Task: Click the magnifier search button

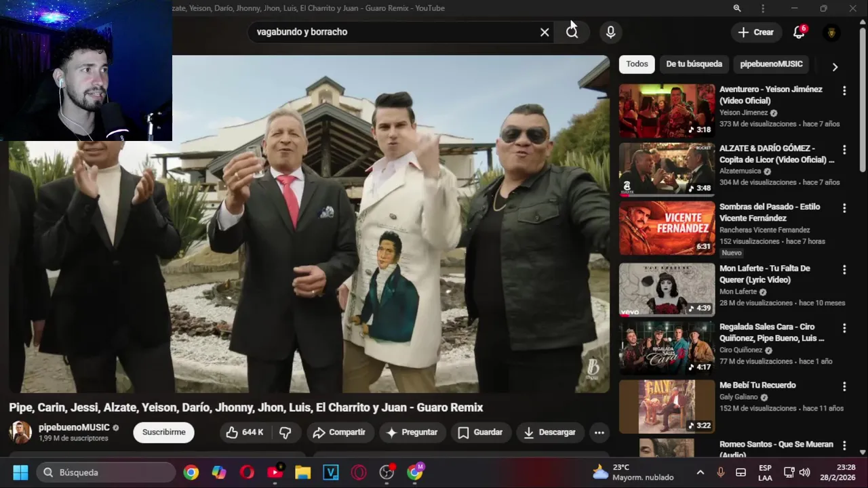Action: pyautogui.click(x=572, y=32)
